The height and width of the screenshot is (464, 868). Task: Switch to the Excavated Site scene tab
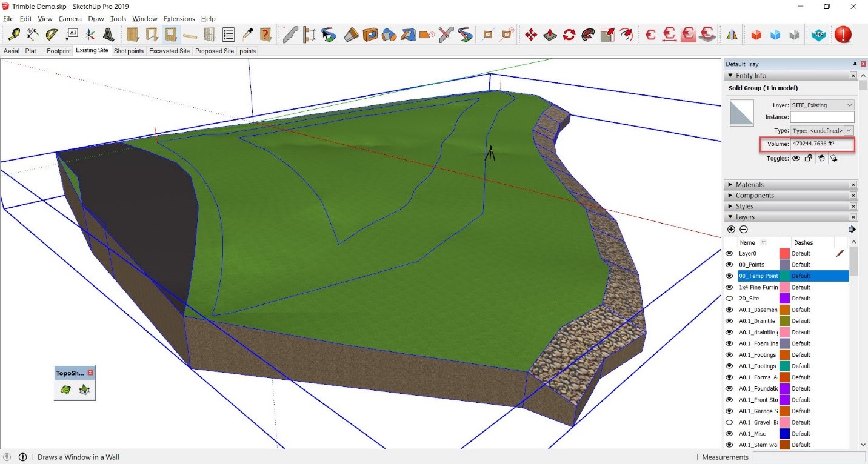169,51
